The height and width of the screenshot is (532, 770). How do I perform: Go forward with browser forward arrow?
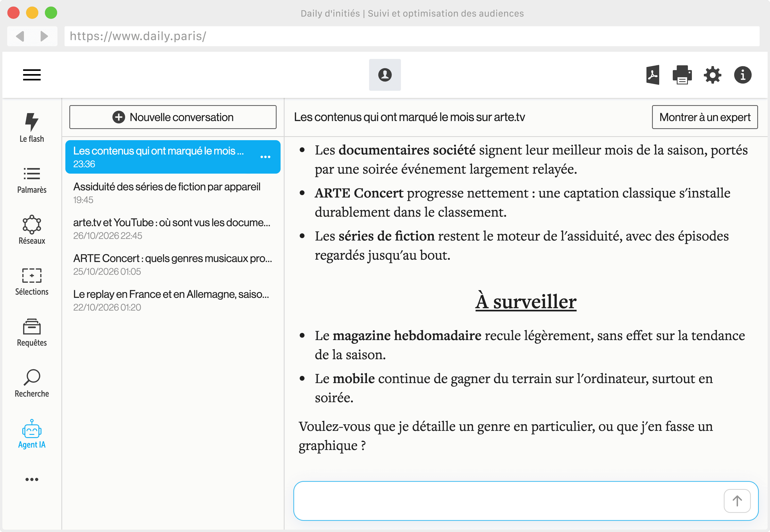click(44, 36)
